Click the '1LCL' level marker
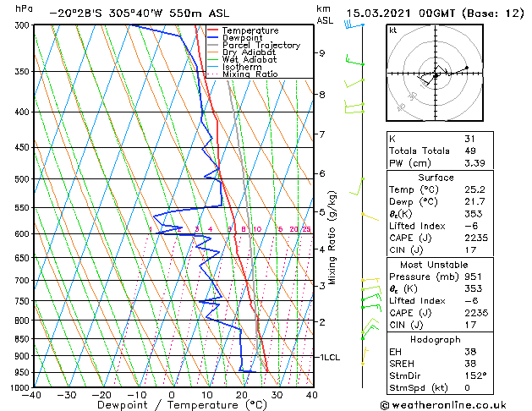 (330, 358)
